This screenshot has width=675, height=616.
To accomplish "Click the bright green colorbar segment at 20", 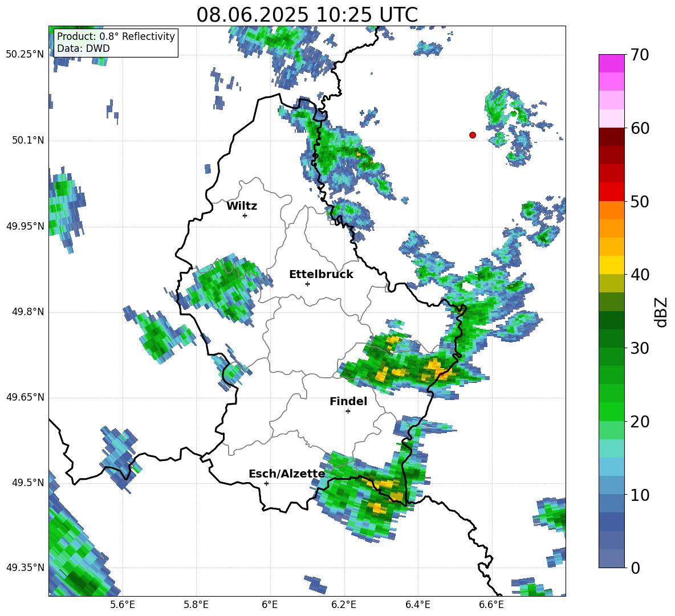I will [x=611, y=411].
